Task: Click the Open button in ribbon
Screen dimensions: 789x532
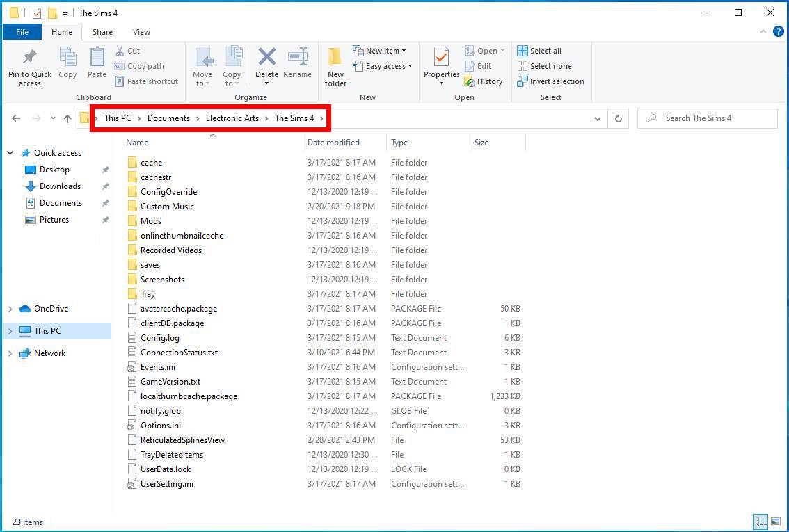Action: point(484,51)
